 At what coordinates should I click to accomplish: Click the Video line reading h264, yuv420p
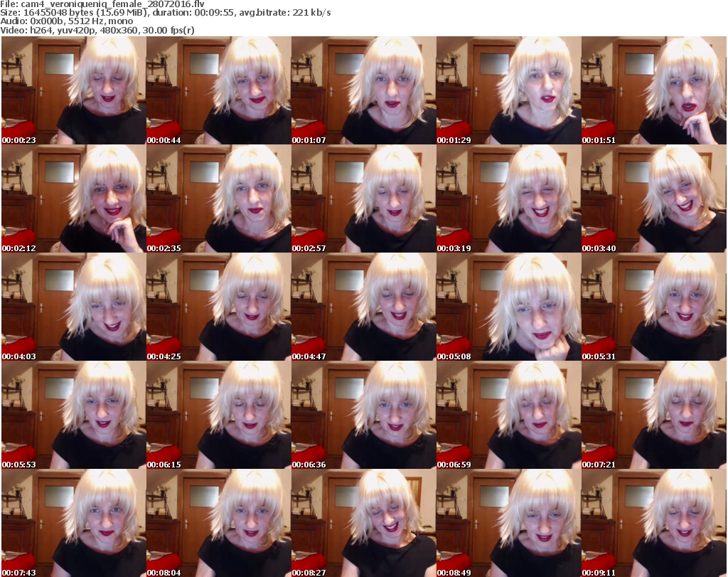tap(97, 30)
